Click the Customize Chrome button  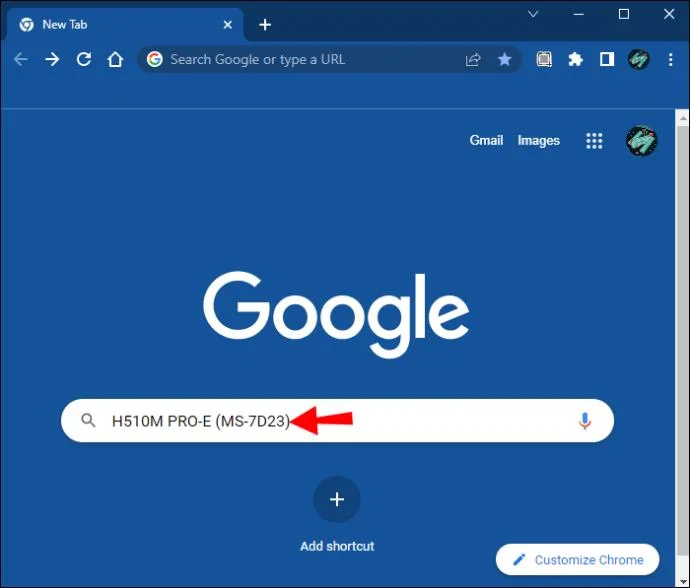coord(577,559)
